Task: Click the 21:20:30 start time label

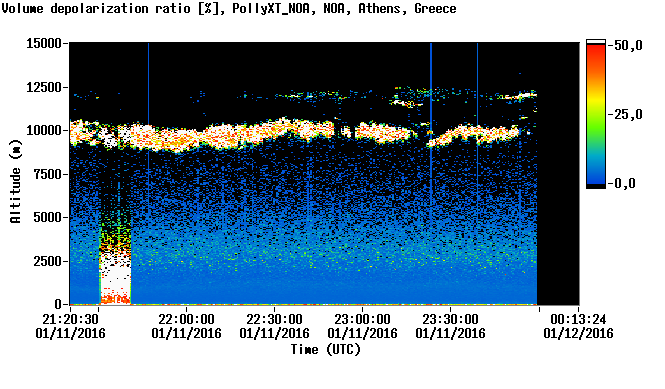Action: point(70,319)
